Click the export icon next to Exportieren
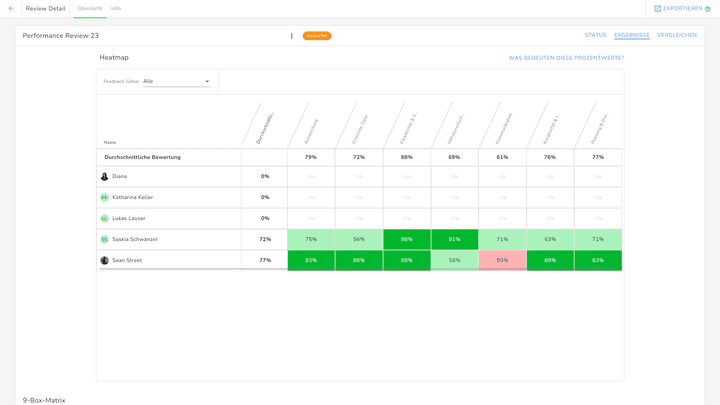 coord(657,8)
